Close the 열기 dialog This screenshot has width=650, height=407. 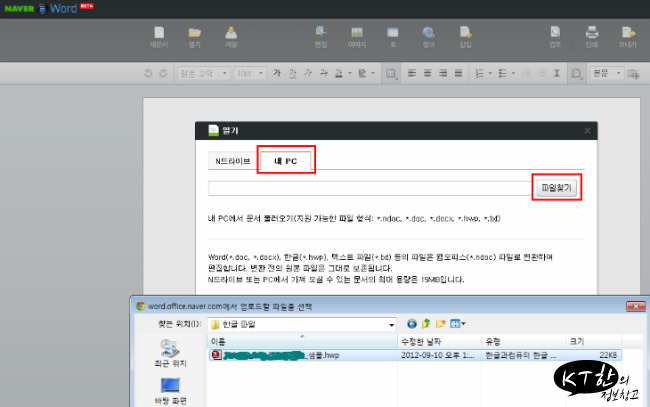587,131
